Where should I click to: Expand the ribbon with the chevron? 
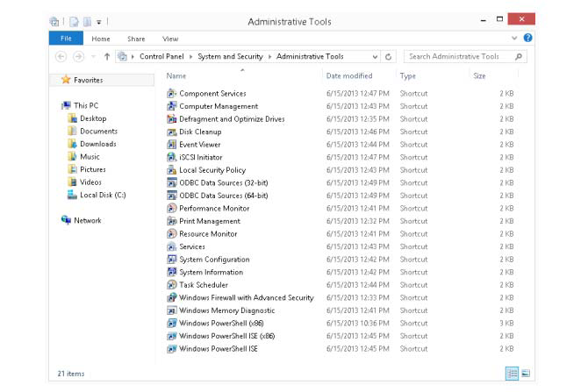514,38
